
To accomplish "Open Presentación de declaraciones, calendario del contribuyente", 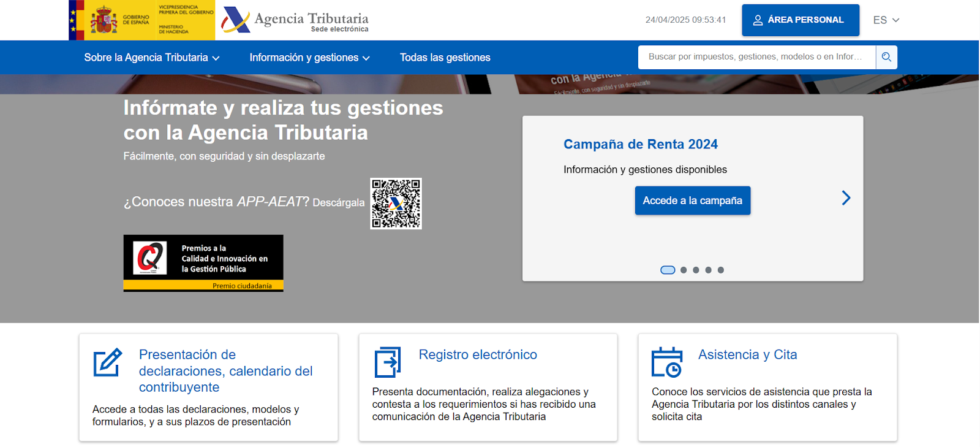I will tap(225, 371).
